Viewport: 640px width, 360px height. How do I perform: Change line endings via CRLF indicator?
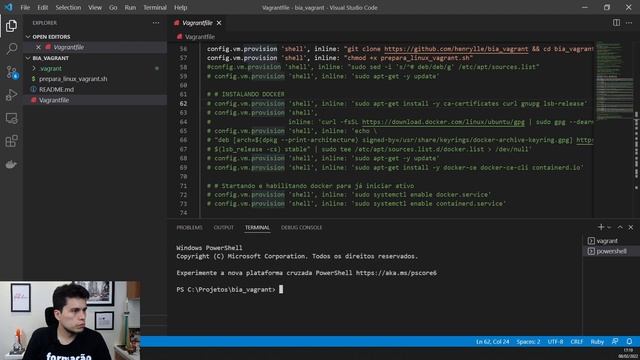pos(577,342)
